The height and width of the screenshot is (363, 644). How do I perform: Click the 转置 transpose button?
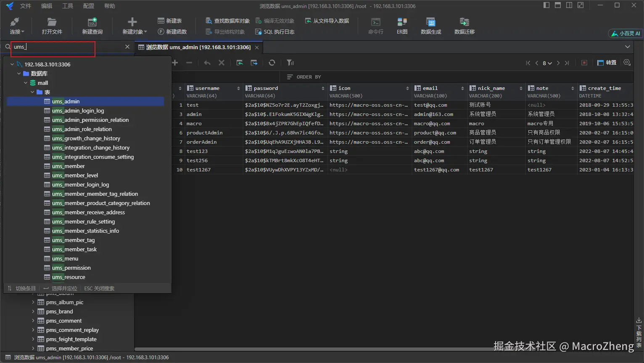607,63
